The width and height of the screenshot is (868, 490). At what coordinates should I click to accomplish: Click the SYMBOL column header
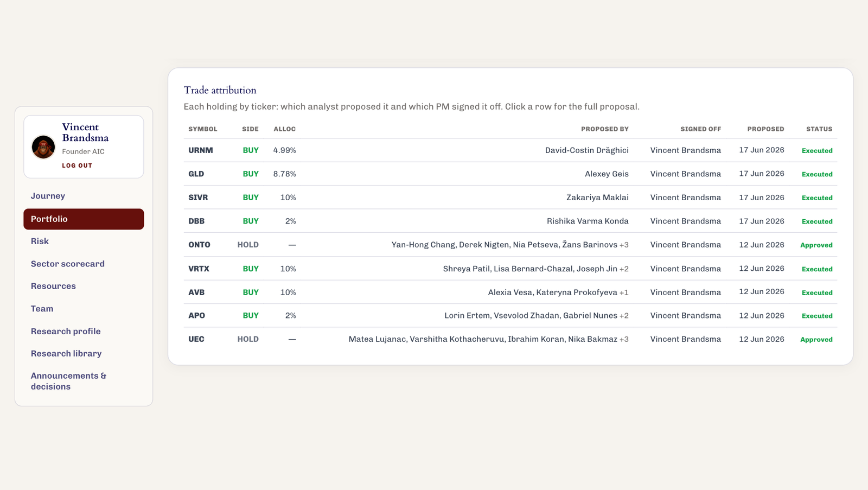point(203,129)
